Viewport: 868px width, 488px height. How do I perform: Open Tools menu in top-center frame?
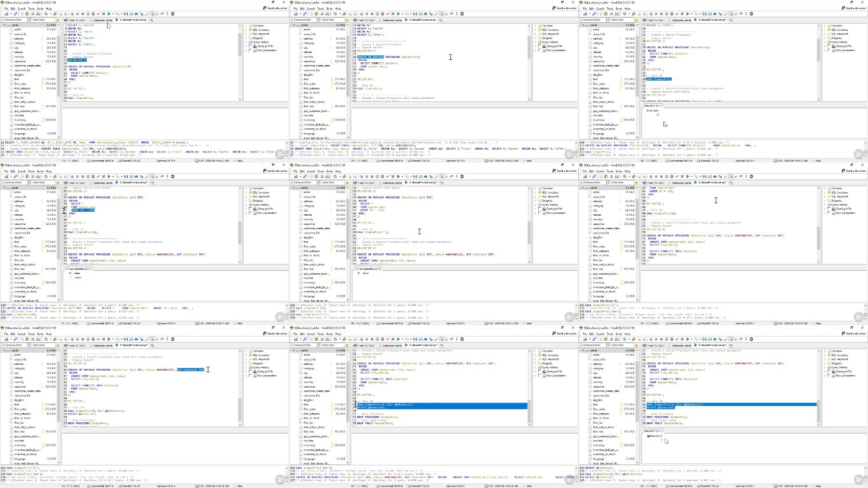pyautogui.click(x=320, y=8)
